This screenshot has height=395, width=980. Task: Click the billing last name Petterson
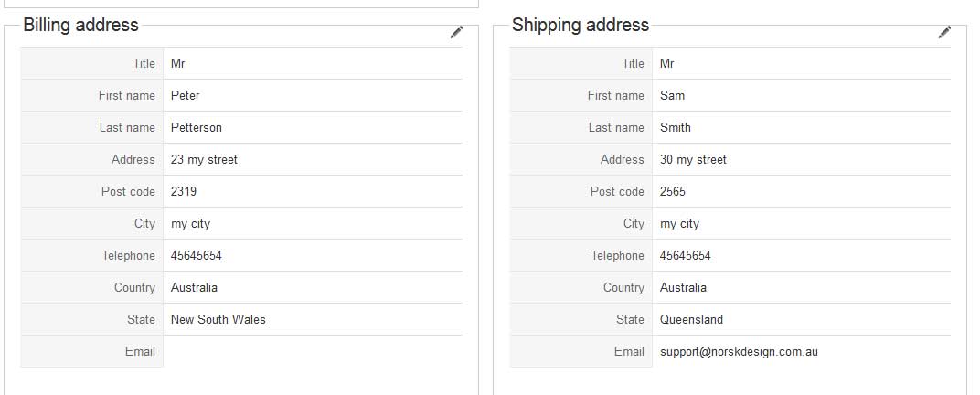(x=197, y=128)
